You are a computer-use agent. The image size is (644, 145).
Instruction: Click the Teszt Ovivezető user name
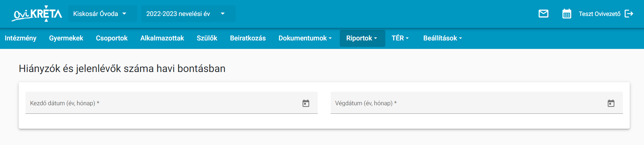click(600, 14)
